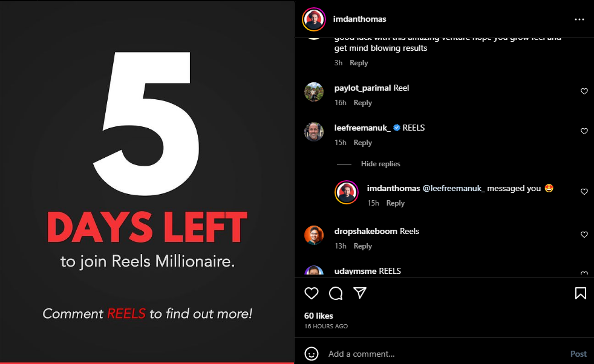594x364 pixels.
Task: Open emoji picker in comment box
Action: [312, 354]
